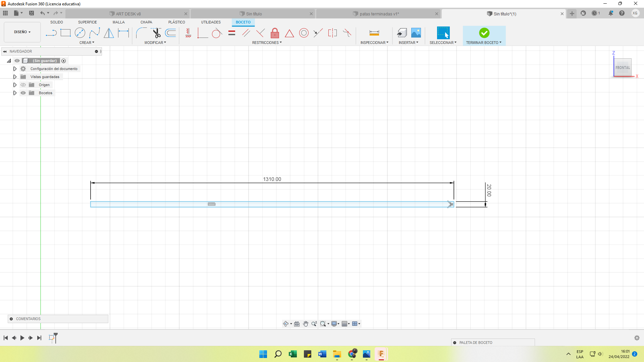
Task: Apply the Fix/Unfix lock constraint
Action: click(275, 33)
